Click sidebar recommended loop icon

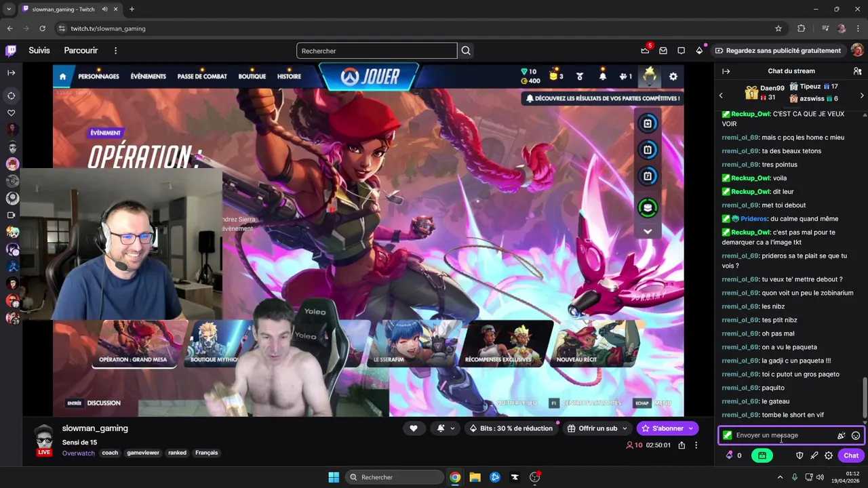12,96
